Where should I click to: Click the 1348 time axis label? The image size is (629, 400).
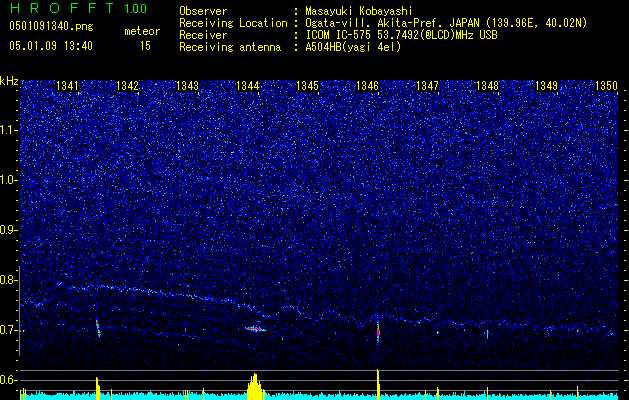pos(487,86)
